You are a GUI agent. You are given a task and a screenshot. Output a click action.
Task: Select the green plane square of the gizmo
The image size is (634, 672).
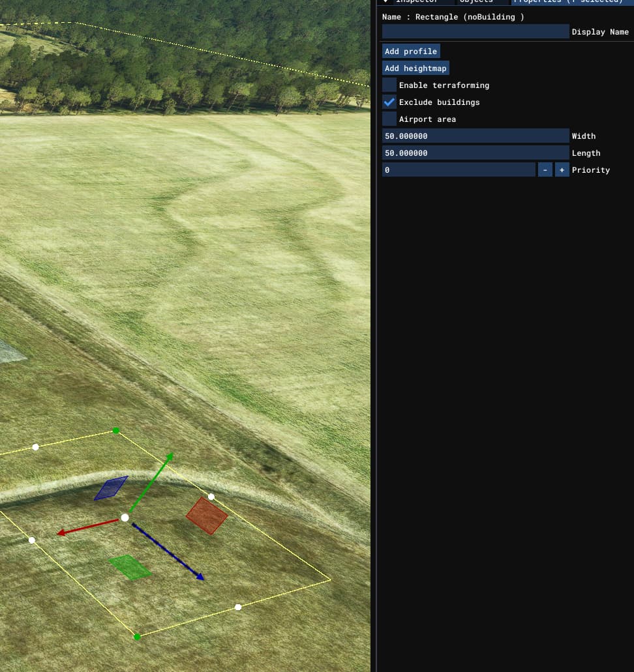(x=130, y=568)
